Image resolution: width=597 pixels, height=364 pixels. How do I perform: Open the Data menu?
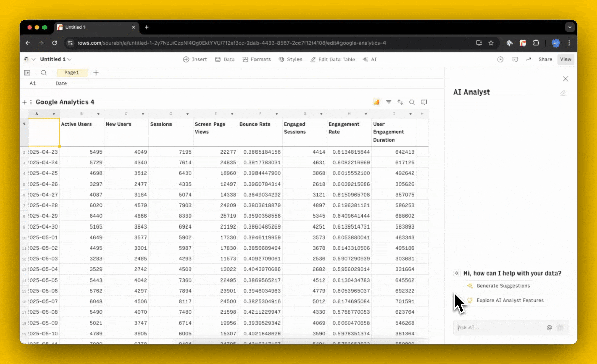tap(225, 59)
